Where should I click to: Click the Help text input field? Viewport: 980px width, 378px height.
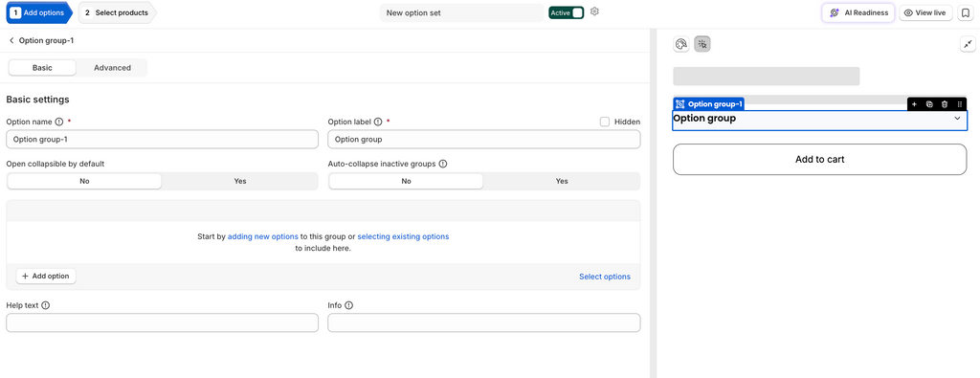162,322
